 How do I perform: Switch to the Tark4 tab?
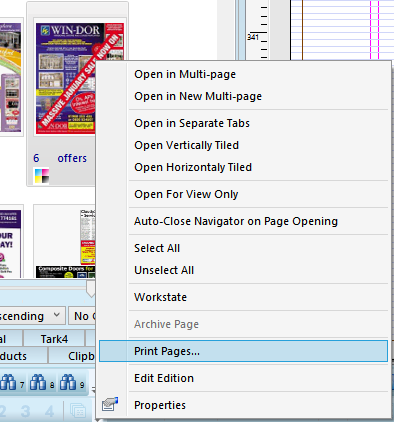[x=54, y=339]
